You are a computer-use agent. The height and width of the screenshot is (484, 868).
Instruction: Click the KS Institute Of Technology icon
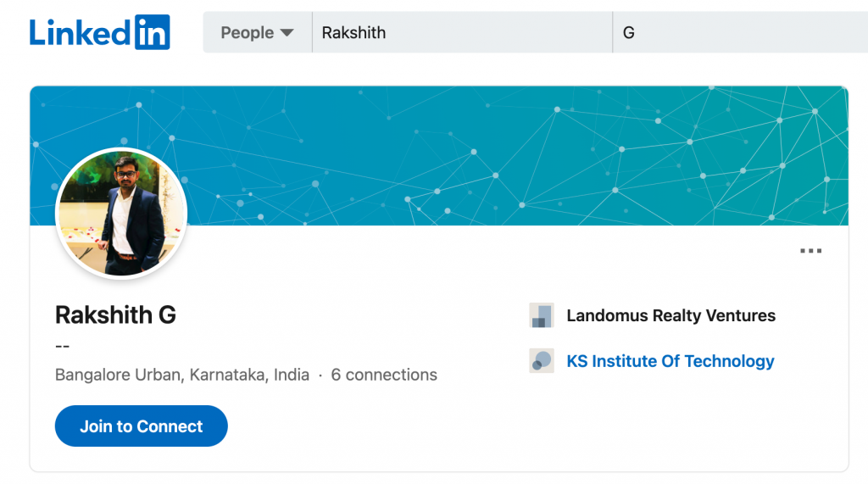click(x=542, y=361)
